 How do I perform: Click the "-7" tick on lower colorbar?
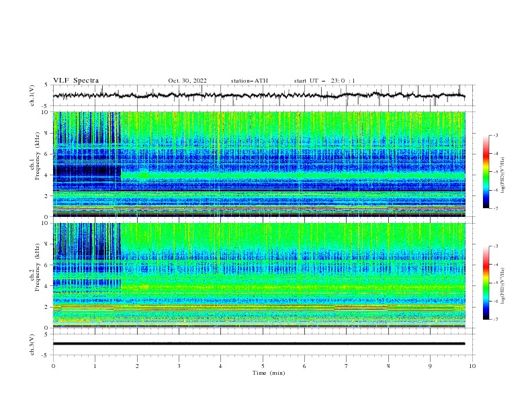pyautogui.click(x=495, y=319)
